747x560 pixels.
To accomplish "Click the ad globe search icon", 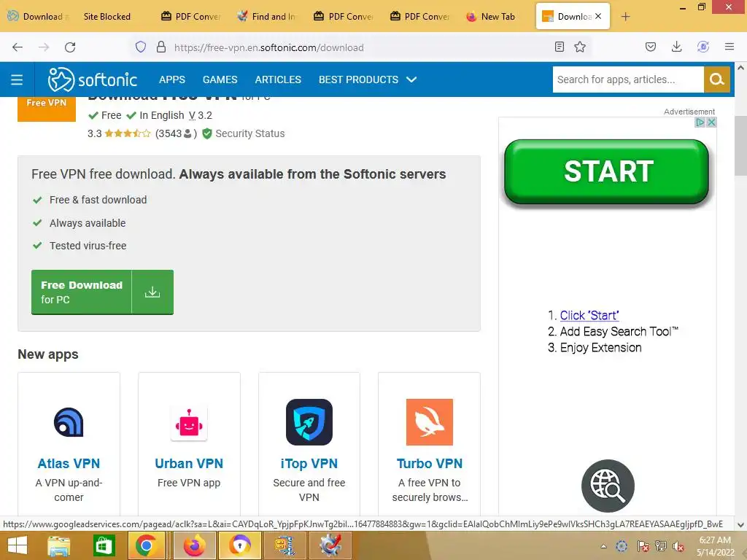I will click(608, 486).
